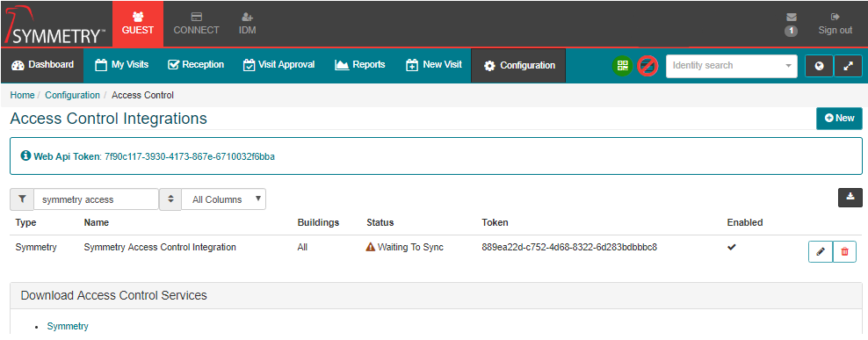This screenshot has width=868, height=340.
Task: Click the red prohibited icon
Action: [647, 66]
